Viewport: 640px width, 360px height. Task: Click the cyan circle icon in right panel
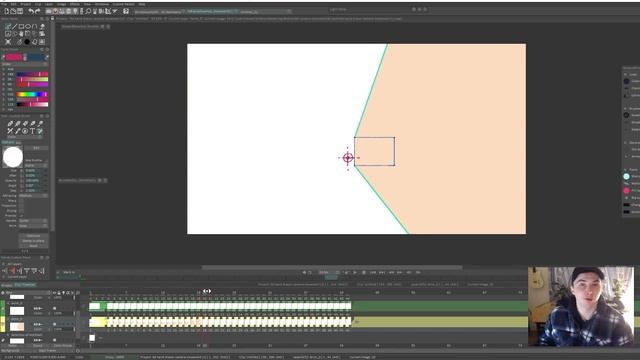coord(627,176)
